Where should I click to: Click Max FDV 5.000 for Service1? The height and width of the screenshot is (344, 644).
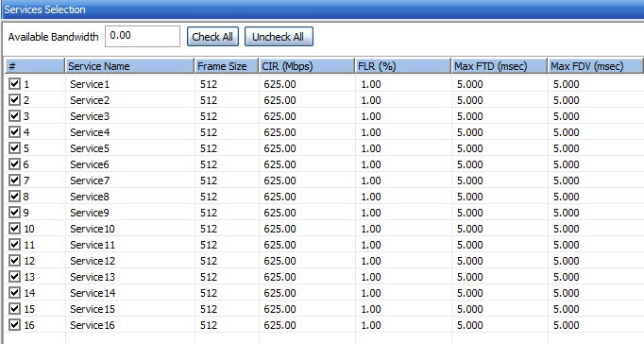[596, 84]
